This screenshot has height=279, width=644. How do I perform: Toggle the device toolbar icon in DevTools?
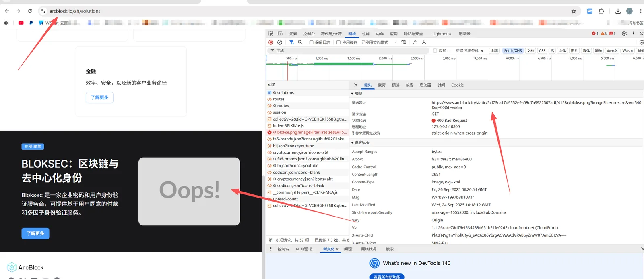click(280, 34)
